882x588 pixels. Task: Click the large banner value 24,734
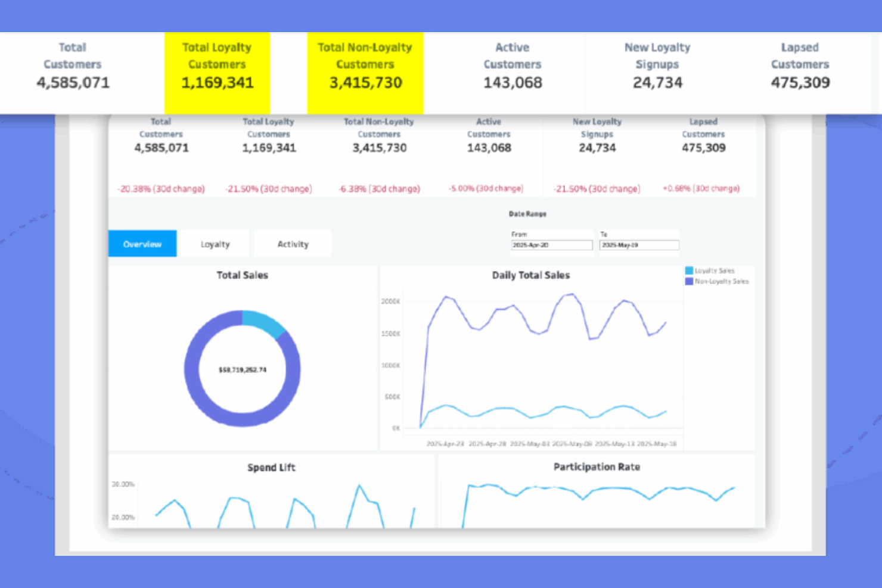tap(657, 83)
